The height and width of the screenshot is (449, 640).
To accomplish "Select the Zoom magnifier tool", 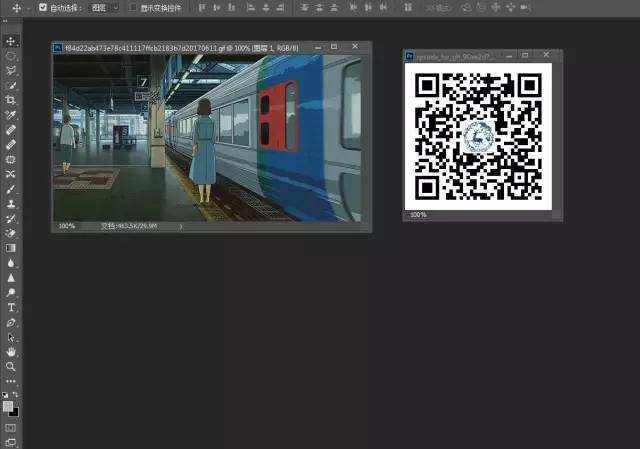I will click(12, 366).
